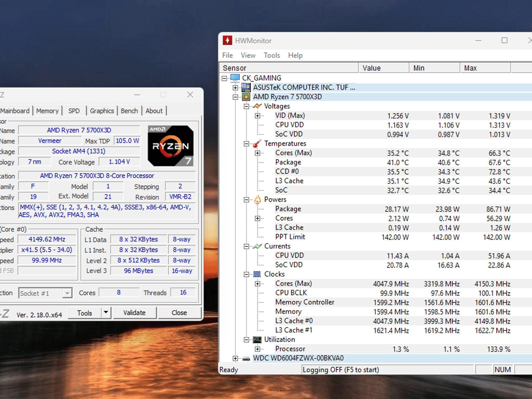Viewport: 532px width, 399px height.
Task: Switch to the Memory tab in CPU-Z
Action: (48, 111)
